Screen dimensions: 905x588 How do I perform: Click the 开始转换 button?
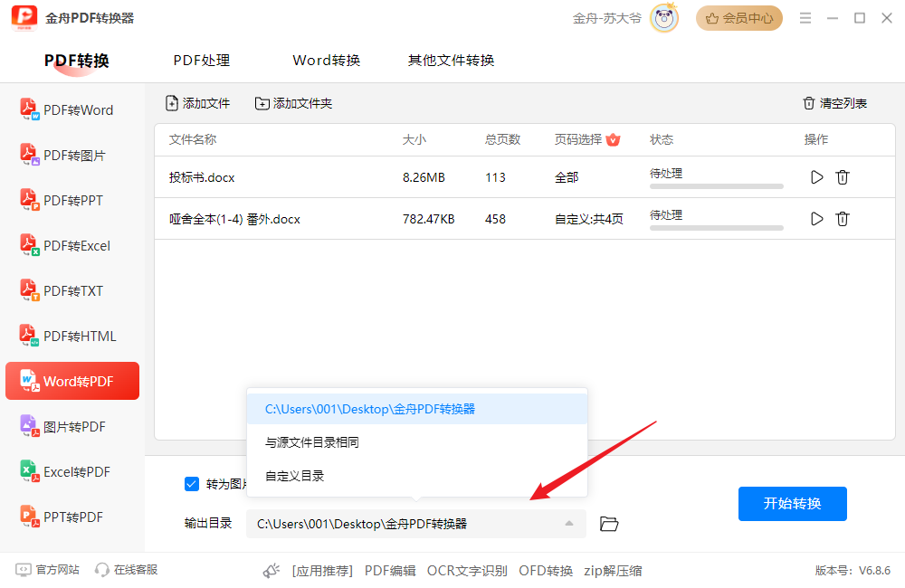tap(793, 504)
